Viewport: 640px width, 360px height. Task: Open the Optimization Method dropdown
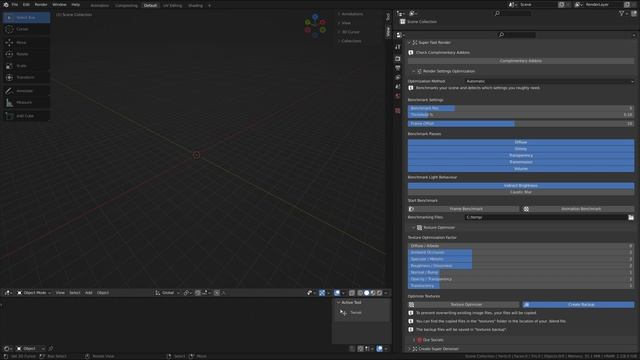[x=549, y=81]
